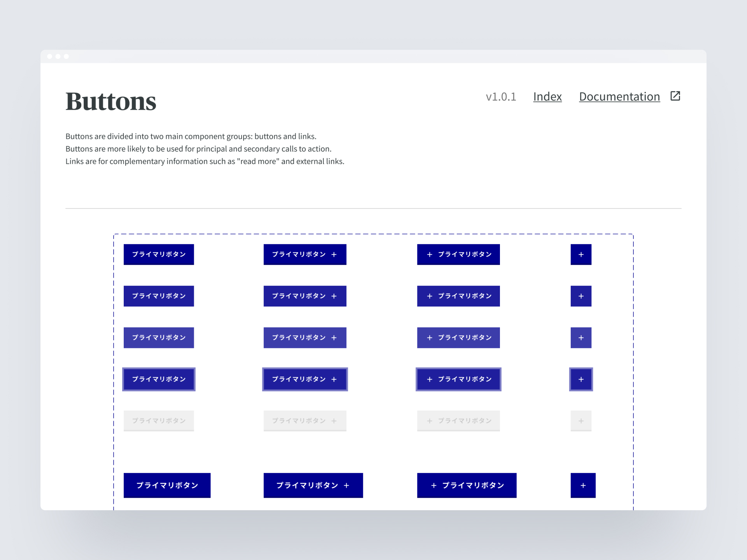The height and width of the screenshot is (560, 747).
Task: Click the large bottom button with trailing plus
Action: [x=313, y=485]
